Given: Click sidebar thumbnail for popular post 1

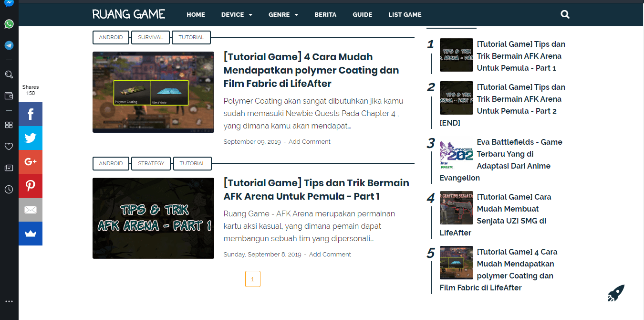Looking at the screenshot, I should point(457,55).
